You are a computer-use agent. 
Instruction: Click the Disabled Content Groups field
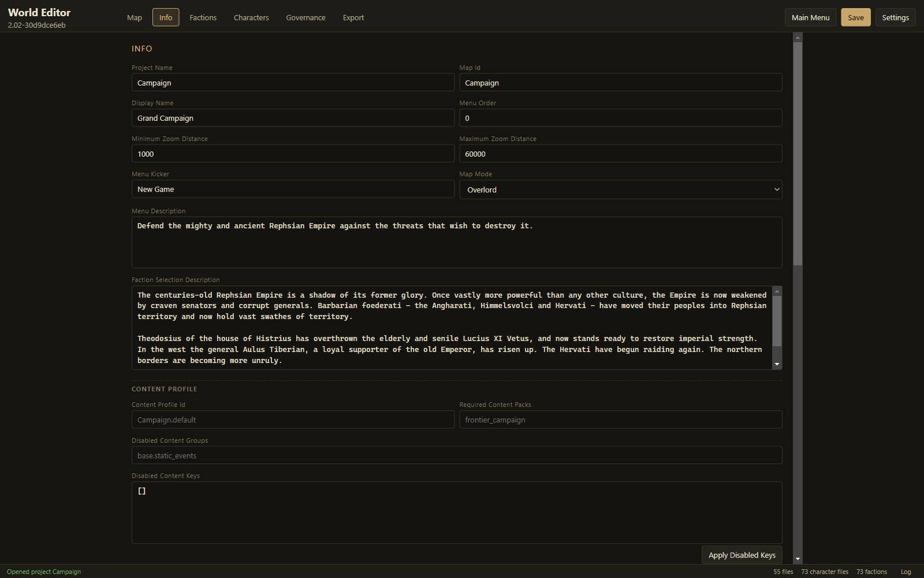click(x=457, y=455)
